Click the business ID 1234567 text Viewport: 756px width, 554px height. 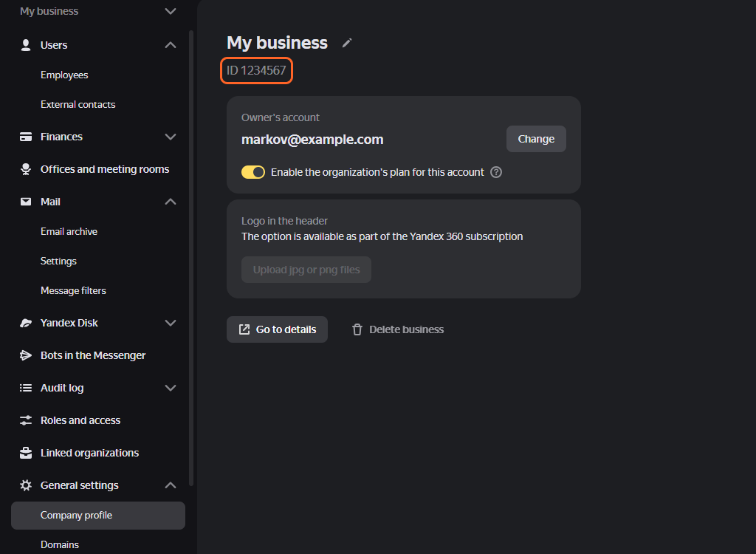[256, 71]
